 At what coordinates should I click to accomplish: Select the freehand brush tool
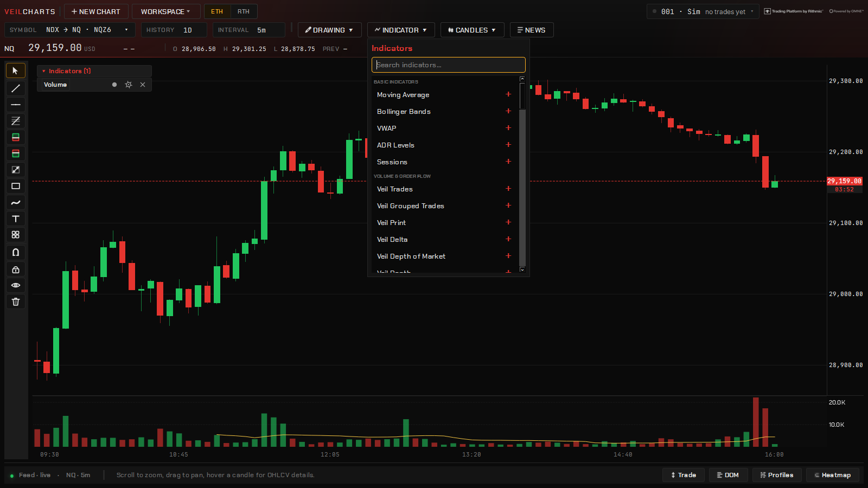click(16, 203)
